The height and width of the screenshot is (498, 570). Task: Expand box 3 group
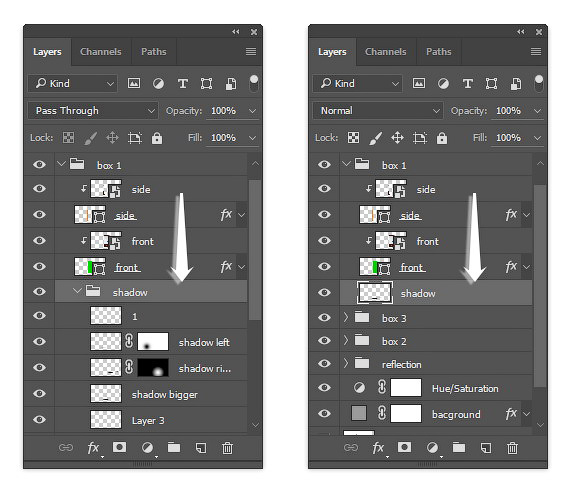(346, 318)
